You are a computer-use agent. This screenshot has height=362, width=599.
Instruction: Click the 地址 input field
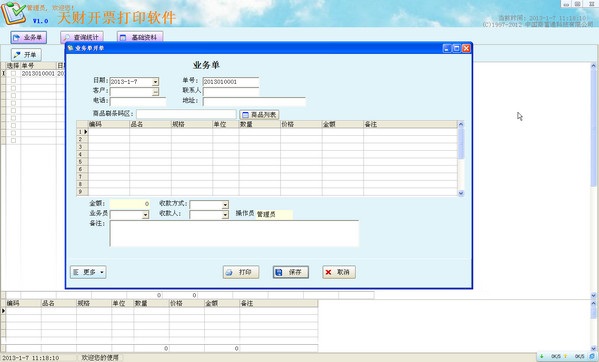(x=254, y=101)
